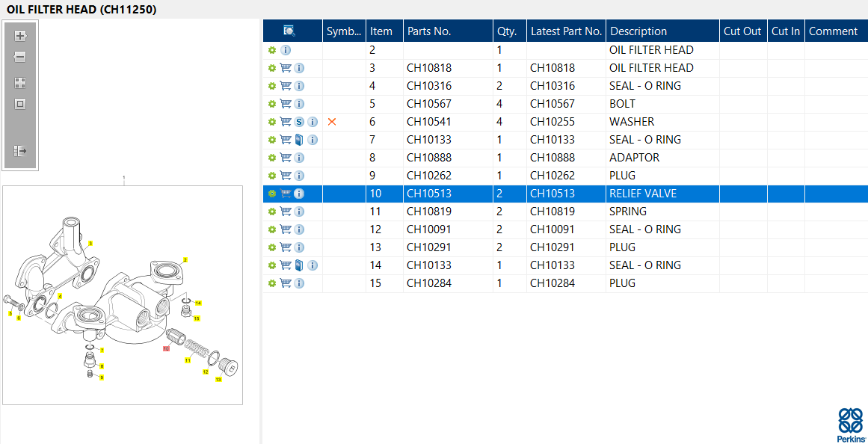Image resolution: width=868 pixels, height=444 pixels.
Task: Click info icon on RELIEF VALVE row
Action: [x=300, y=194]
